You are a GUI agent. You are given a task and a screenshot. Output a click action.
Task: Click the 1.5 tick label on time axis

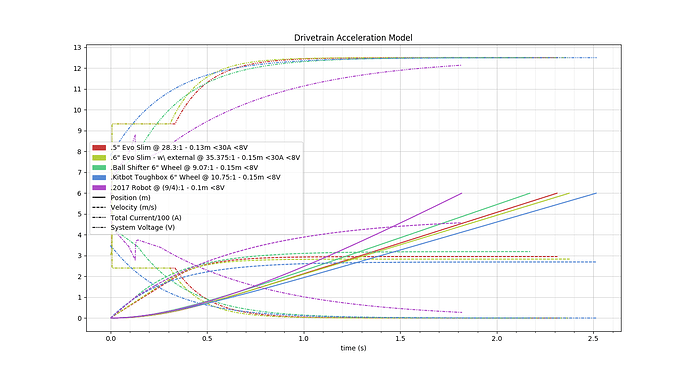pos(400,339)
